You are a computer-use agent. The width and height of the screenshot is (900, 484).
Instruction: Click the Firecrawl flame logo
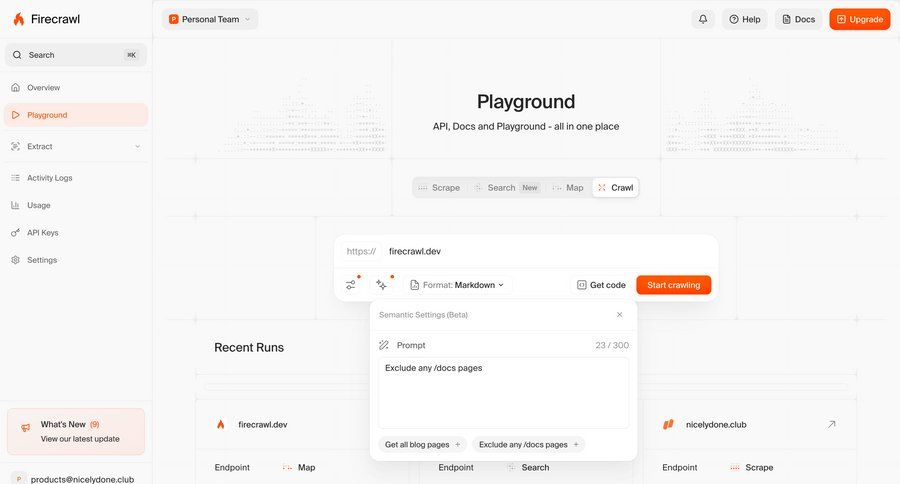(x=19, y=19)
